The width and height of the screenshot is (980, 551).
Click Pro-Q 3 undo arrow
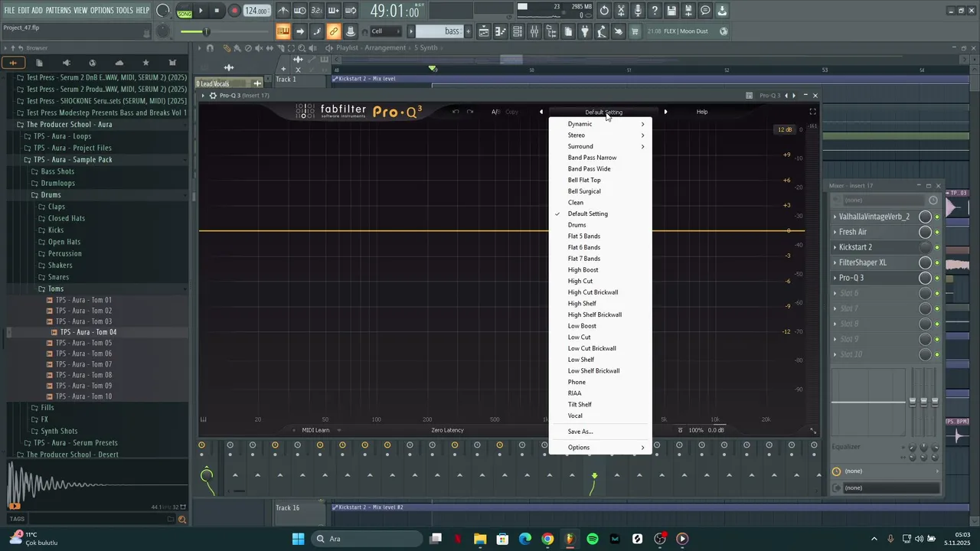click(456, 112)
